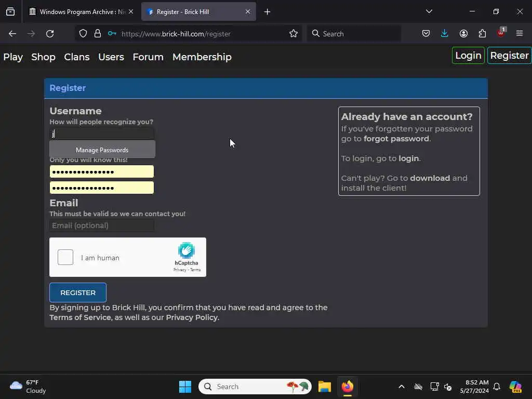532x399 pixels.
Task: Open the Privacy Policy link
Action: [192, 317]
